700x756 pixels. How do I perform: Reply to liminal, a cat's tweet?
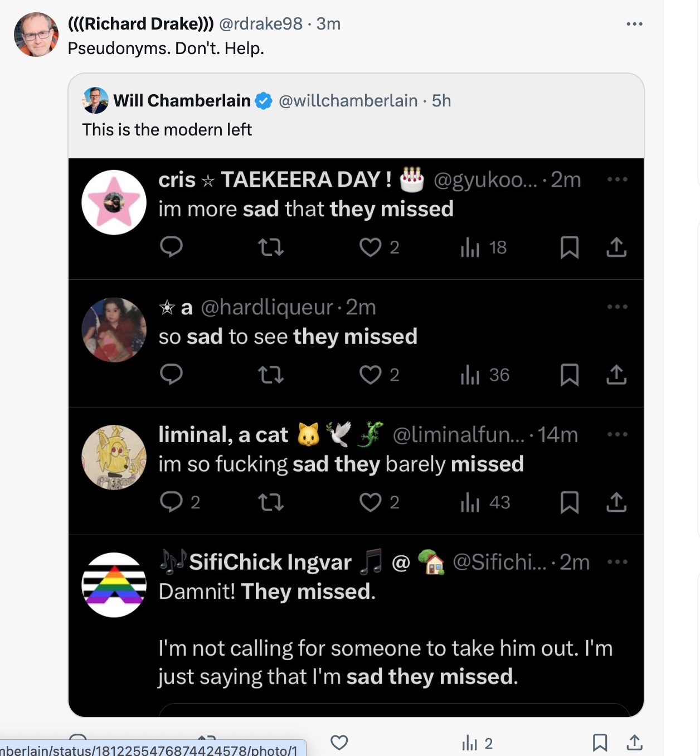coord(171,502)
